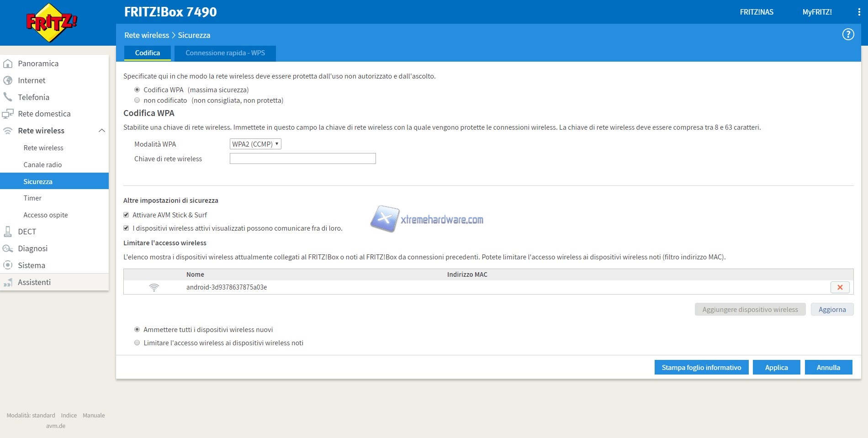Collapse the Rete wireless menu chevron
The height and width of the screenshot is (438, 868).
coord(102,131)
